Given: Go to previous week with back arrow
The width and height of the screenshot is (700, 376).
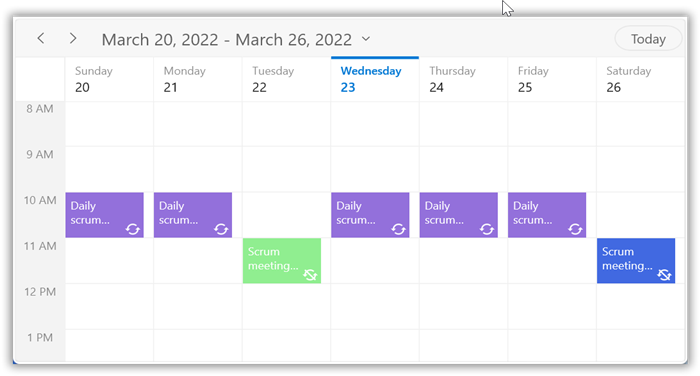Looking at the screenshot, I should [x=41, y=38].
